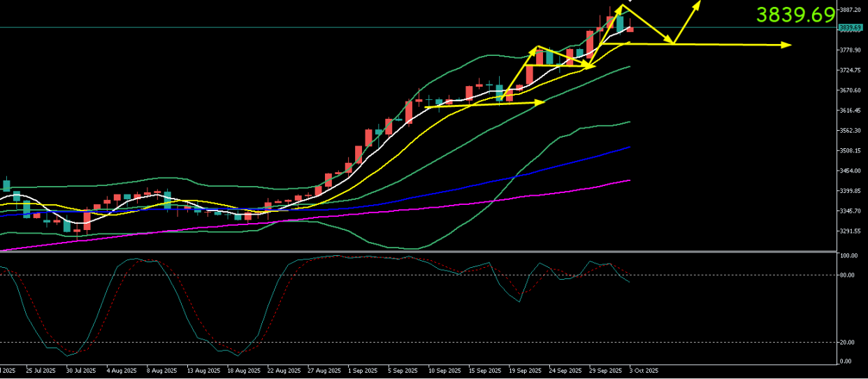The width and height of the screenshot is (868, 379).
Task: Click the 3778.90 level on the price scale
Action: pos(850,50)
